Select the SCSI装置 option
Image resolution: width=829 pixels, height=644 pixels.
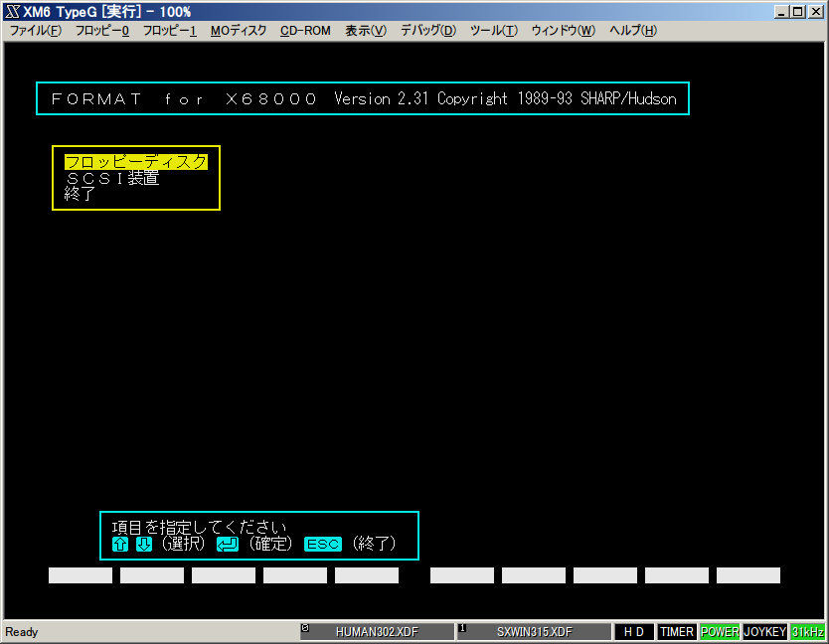tap(112, 178)
